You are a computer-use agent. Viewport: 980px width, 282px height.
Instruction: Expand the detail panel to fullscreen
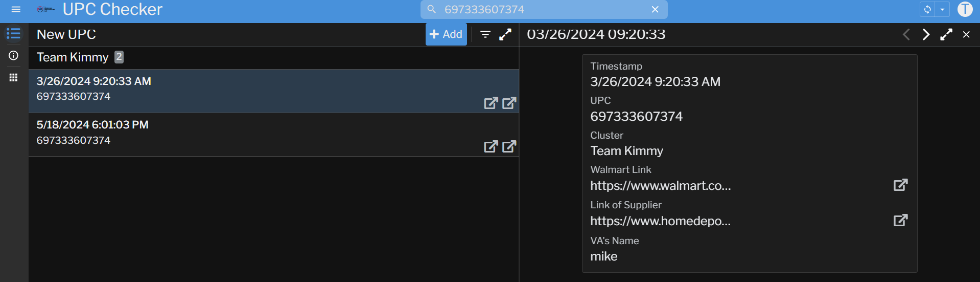click(x=946, y=34)
